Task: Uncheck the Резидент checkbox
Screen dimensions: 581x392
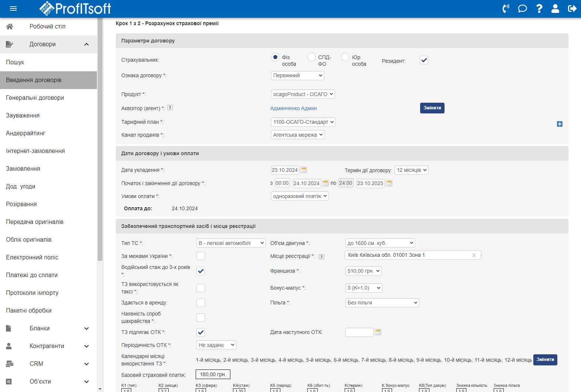Action: pos(424,60)
